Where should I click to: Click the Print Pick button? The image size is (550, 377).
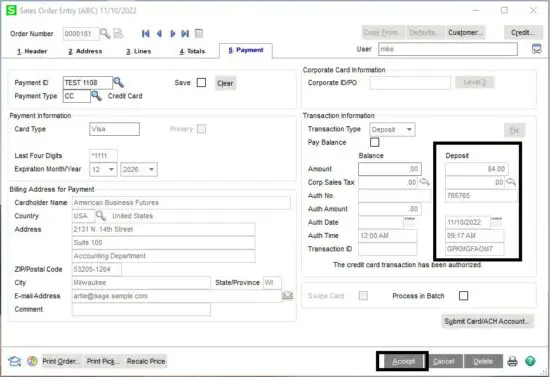[102, 361]
